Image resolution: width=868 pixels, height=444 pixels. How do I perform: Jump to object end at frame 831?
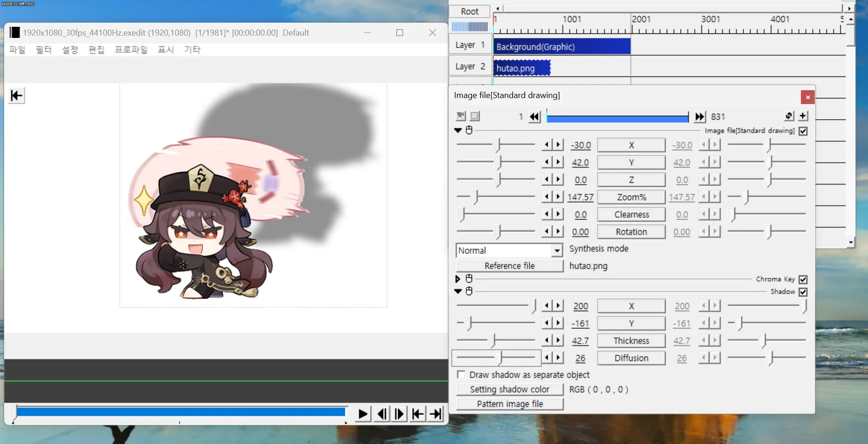pyautogui.click(x=700, y=117)
